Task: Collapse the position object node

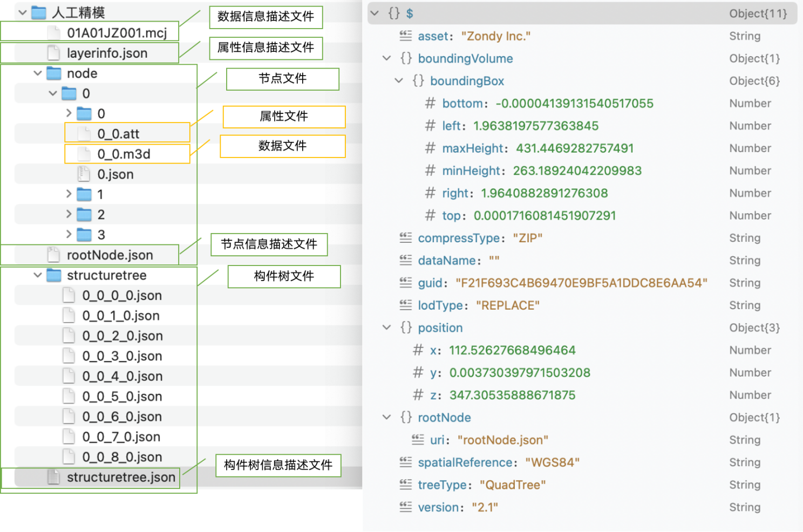Action: (386, 328)
